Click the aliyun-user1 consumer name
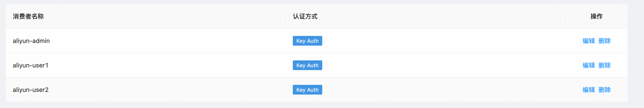The width and height of the screenshot is (644, 108). click(31, 65)
